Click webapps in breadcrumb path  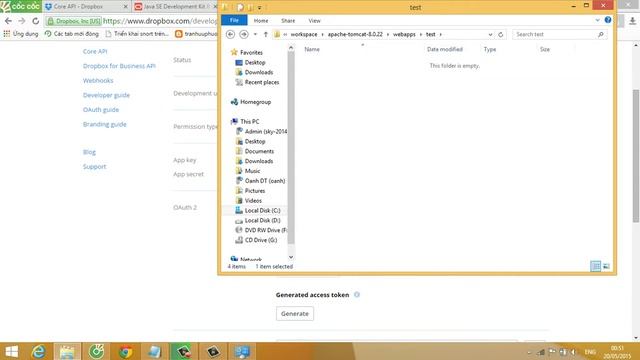(x=404, y=35)
